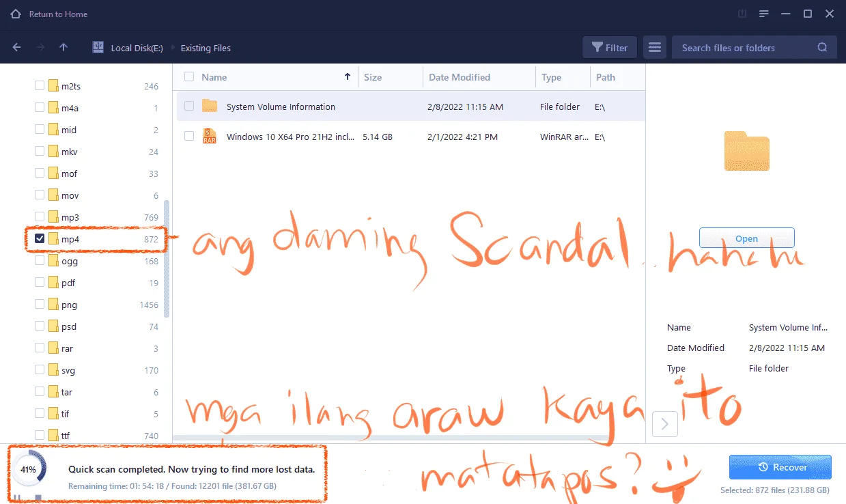This screenshot has height=504, width=846.
Task: Open the list view options menu
Action: (x=655, y=48)
